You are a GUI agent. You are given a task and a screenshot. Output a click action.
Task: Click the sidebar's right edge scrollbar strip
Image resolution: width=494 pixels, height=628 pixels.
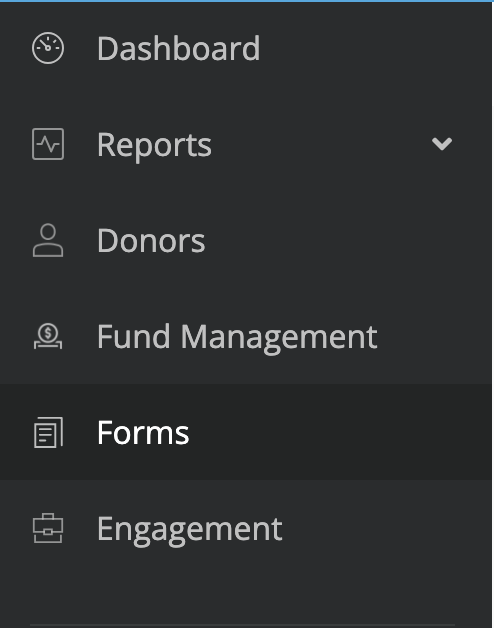(x=492, y=314)
